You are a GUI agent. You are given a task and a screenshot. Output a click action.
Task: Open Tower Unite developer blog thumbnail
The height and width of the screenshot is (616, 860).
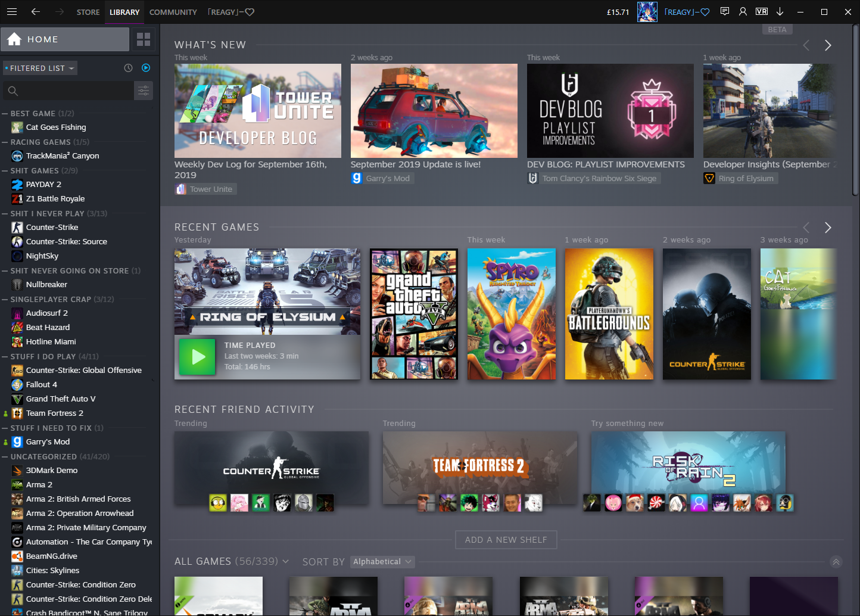257,111
